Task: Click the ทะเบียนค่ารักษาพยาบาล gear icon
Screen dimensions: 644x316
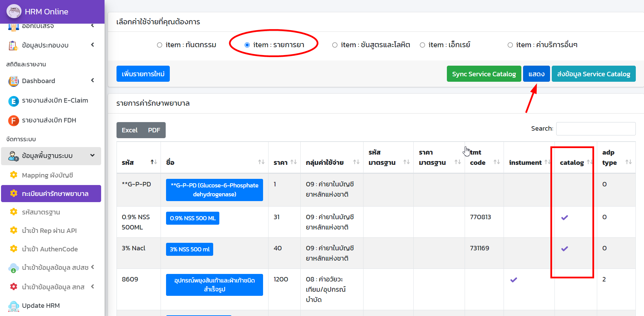Action: click(14, 194)
